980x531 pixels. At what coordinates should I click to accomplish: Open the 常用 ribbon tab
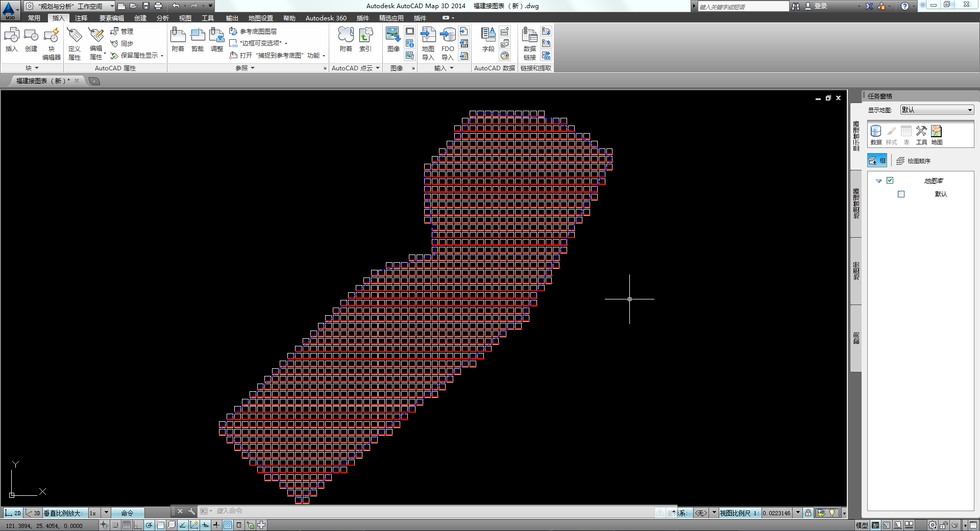point(34,18)
